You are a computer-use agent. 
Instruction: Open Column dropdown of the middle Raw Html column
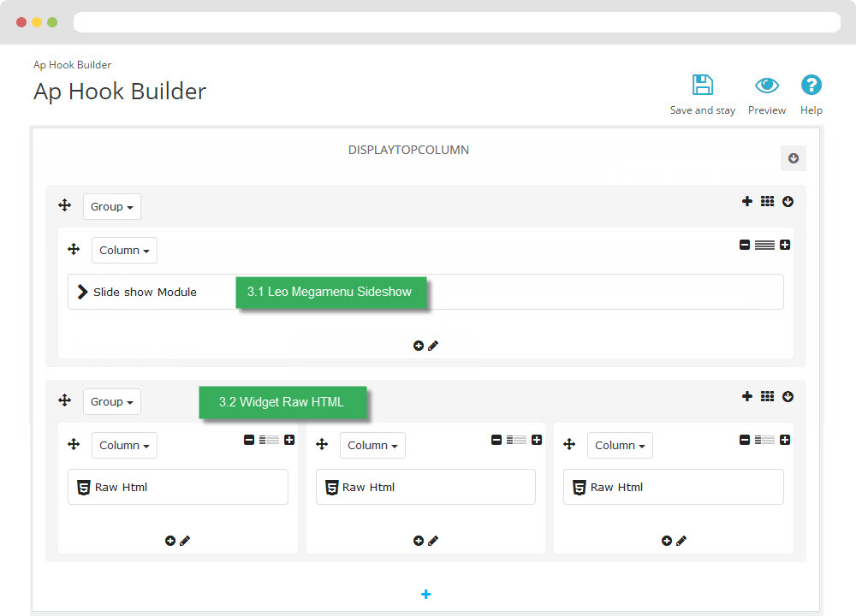point(373,445)
